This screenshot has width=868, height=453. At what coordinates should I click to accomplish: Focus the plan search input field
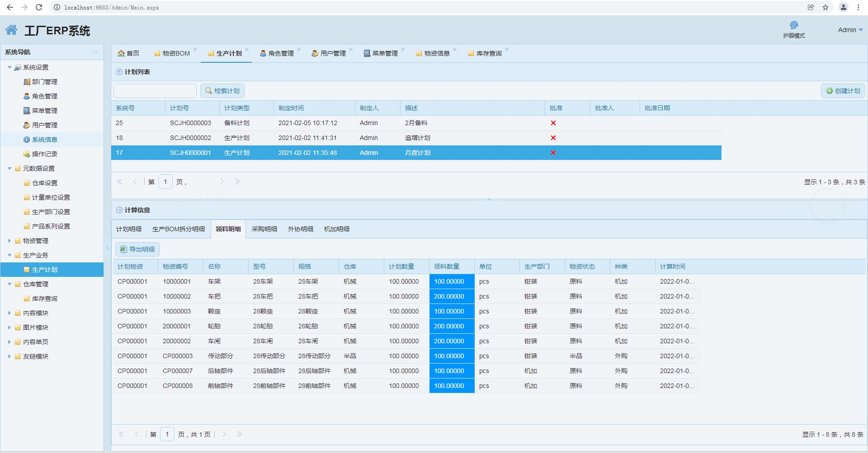(155, 91)
